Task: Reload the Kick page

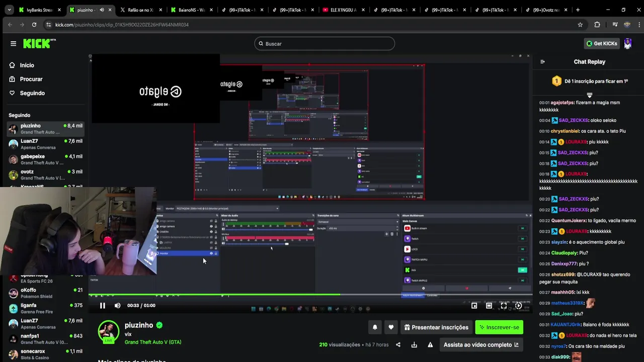Action: [34, 25]
